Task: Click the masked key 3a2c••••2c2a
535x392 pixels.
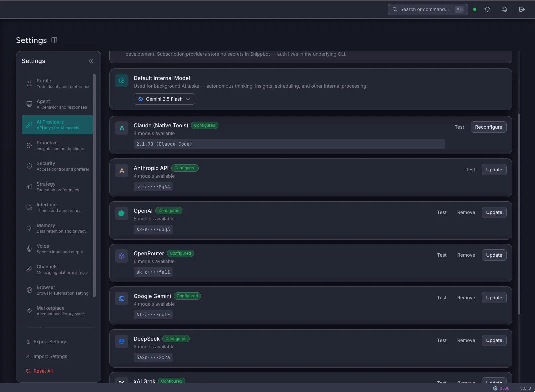Action: pyautogui.click(x=153, y=357)
